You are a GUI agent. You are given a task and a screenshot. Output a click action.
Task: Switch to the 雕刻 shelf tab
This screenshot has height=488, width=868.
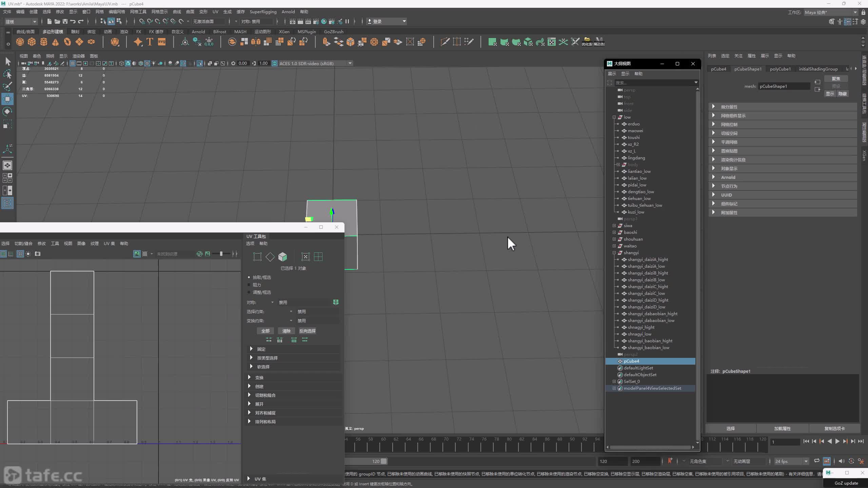click(x=75, y=32)
